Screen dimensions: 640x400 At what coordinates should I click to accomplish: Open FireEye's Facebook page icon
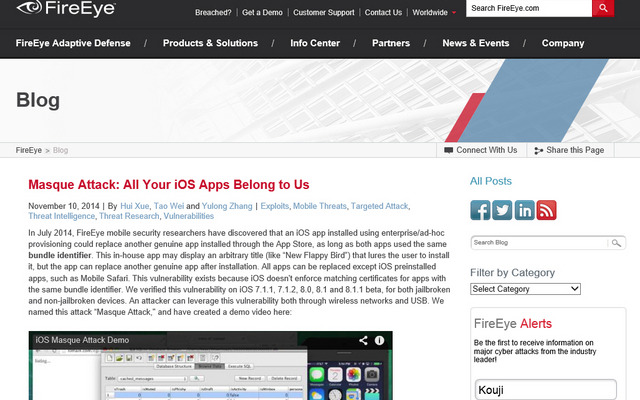click(x=480, y=210)
